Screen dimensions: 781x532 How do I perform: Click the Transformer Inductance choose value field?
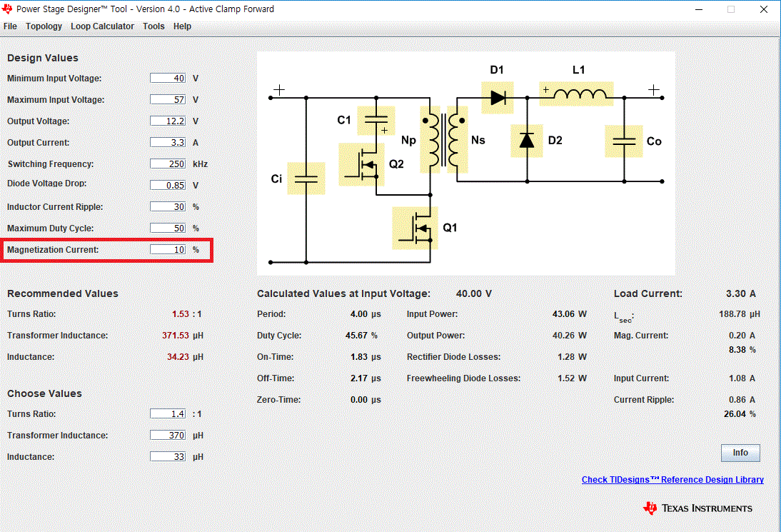(168, 435)
